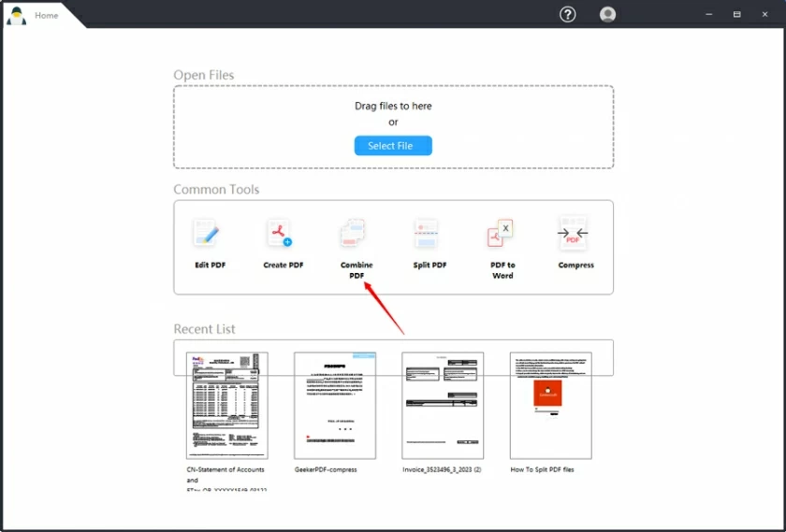Open the help question mark icon
The height and width of the screenshot is (532, 786).
click(x=567, y=15)
